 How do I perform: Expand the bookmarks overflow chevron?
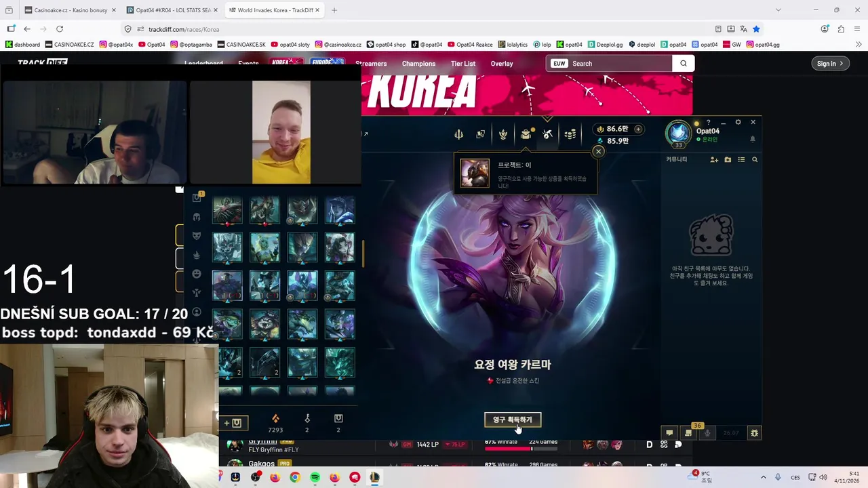click(859, 45)
